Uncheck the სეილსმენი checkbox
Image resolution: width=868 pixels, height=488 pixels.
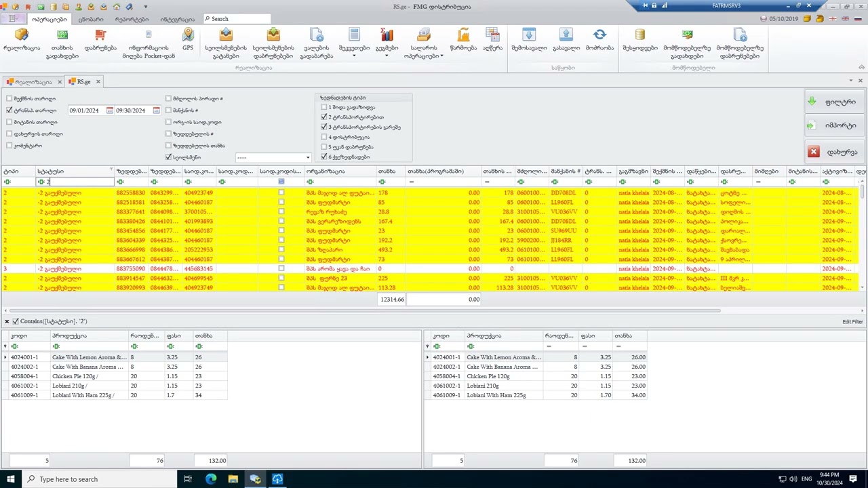(x=168, y=157)
